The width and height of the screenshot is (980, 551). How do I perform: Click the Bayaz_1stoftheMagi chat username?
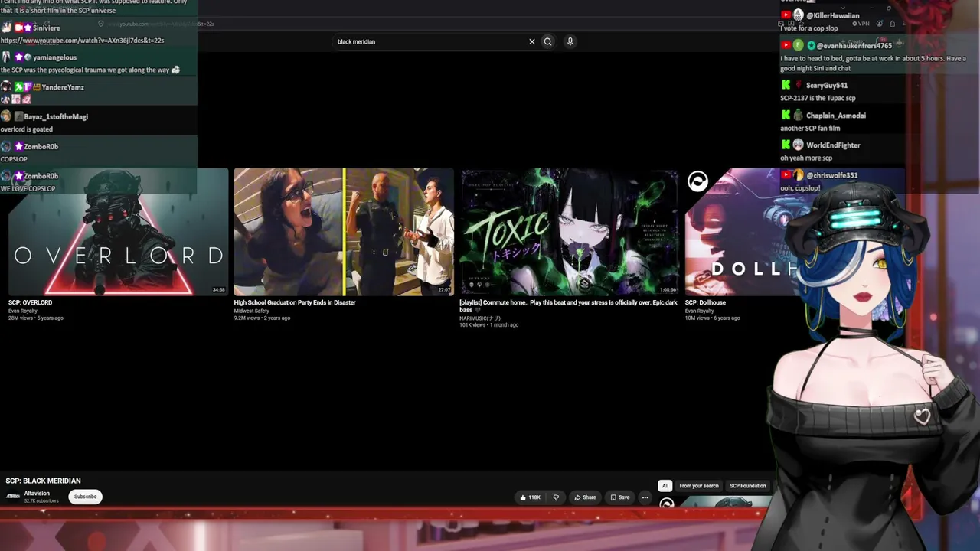tap(56, 117)
